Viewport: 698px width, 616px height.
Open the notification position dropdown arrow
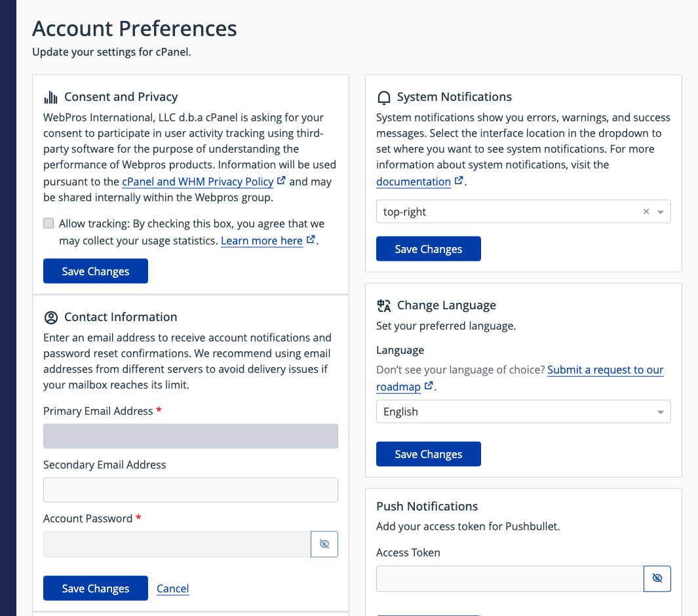[661, 212]
